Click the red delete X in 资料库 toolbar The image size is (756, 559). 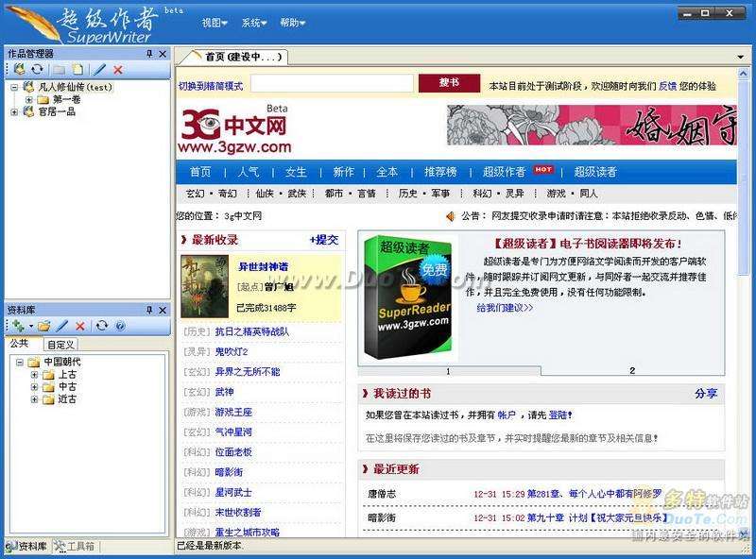80,326
